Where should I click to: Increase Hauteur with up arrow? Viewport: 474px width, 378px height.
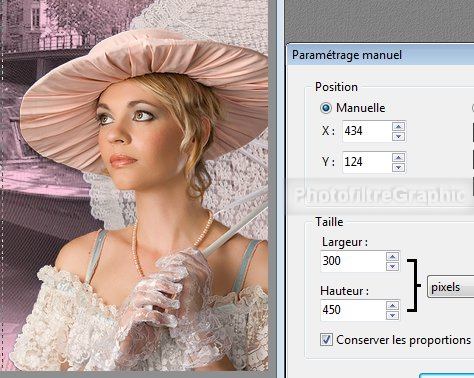(392, 305)
